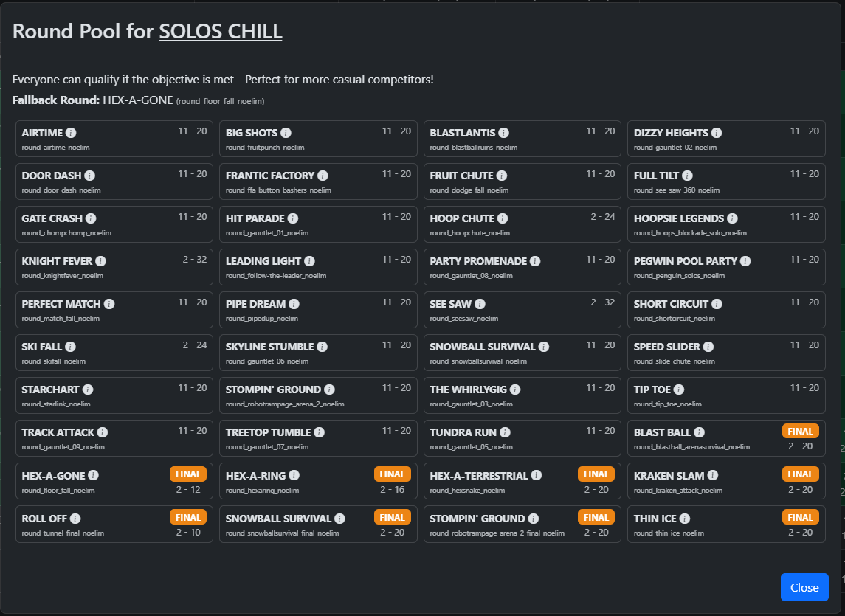Open BLAST BALL info icon
Viewport: 845px width, 616px height.
(699, 432)
